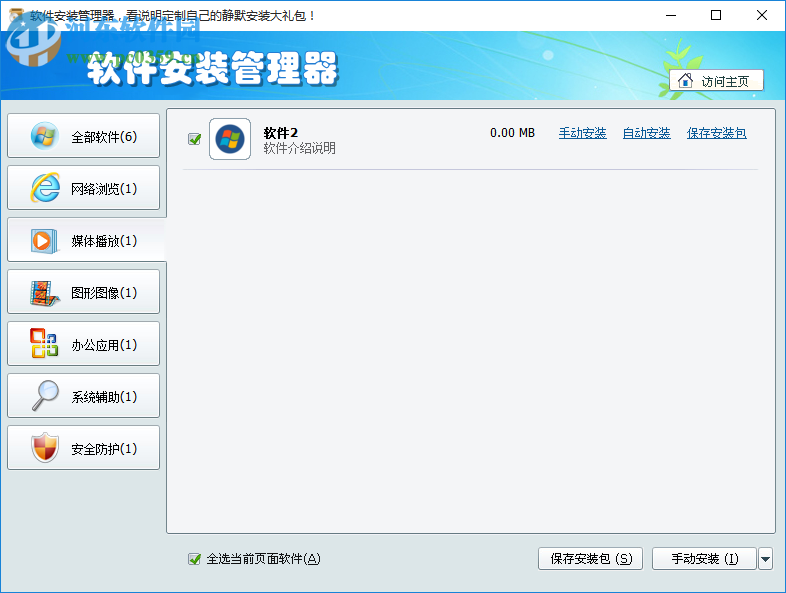Click the 软件2 Windows logo icon
The image size is (786, 593).
tap(230, 139)
